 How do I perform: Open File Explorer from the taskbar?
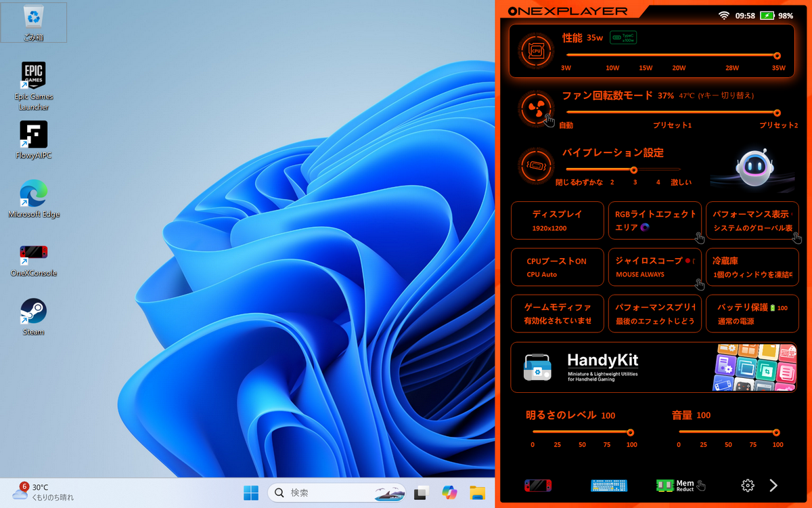[478, 492]
